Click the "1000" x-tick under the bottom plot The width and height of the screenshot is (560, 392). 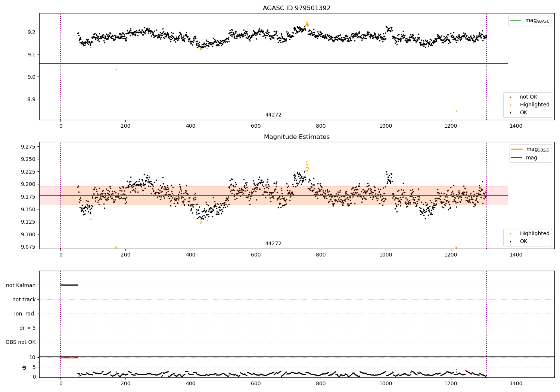click(386, 383)
